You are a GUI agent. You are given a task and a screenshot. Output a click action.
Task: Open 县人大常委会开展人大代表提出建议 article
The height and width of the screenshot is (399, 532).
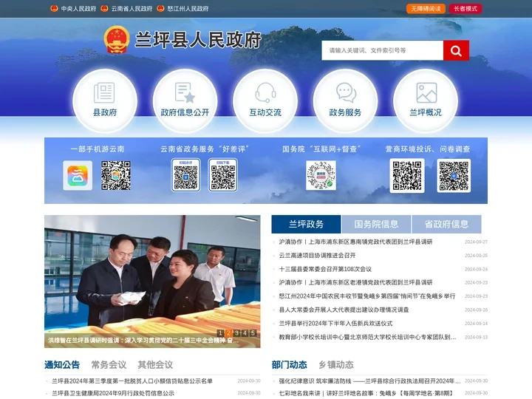(x=344, y=310)
